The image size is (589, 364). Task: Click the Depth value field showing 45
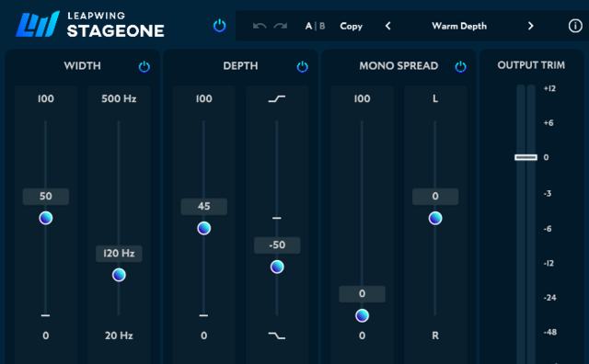coord(204,207)
